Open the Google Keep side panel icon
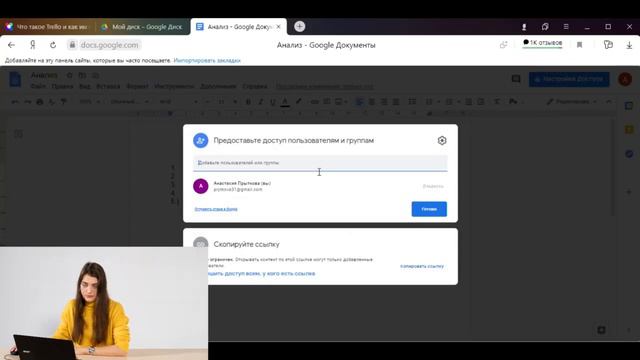This screenshot has height=360, width=640. point(629,130)
